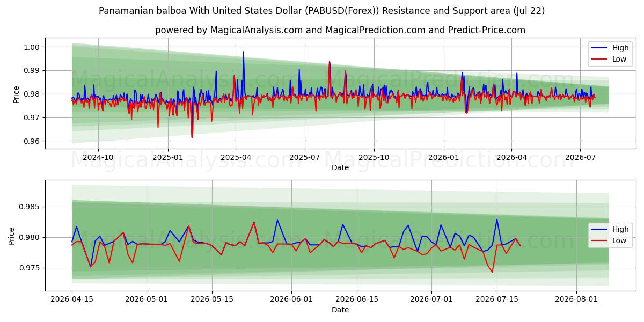The width and height of the screenshot is (644, 322).
Task: Click the '2026-07-01' date tick label
Action: 431,299
